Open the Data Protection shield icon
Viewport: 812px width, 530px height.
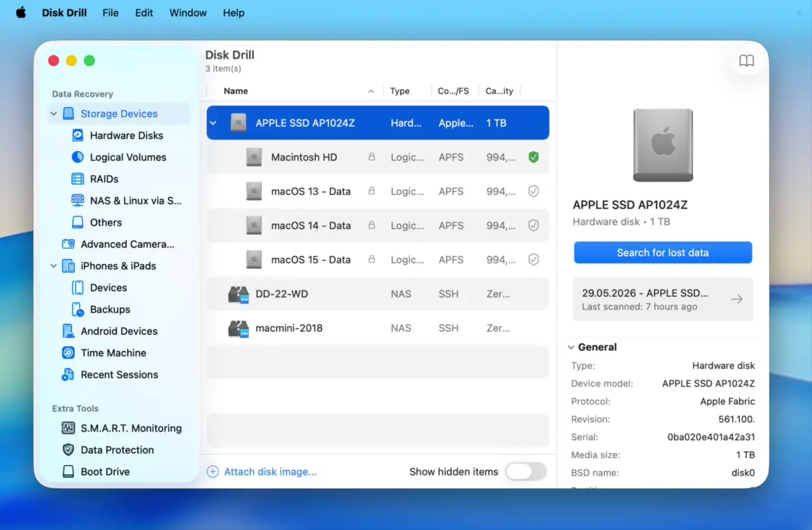(x=69, y=450)
